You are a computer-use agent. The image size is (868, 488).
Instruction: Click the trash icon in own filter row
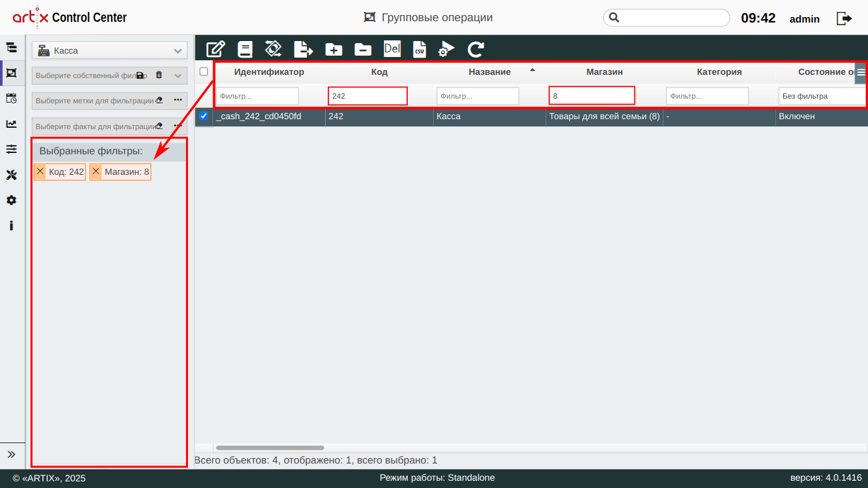[159, 75]
